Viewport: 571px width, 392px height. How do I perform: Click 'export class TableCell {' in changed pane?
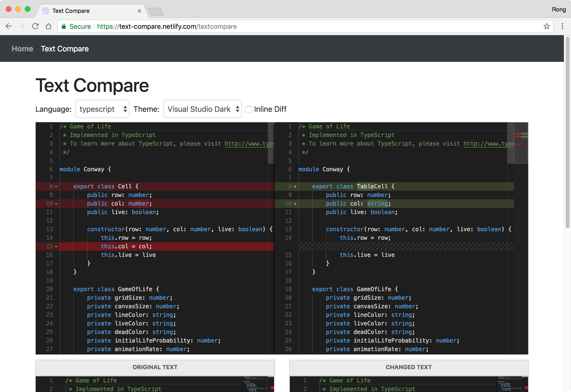tap(353, 186)
